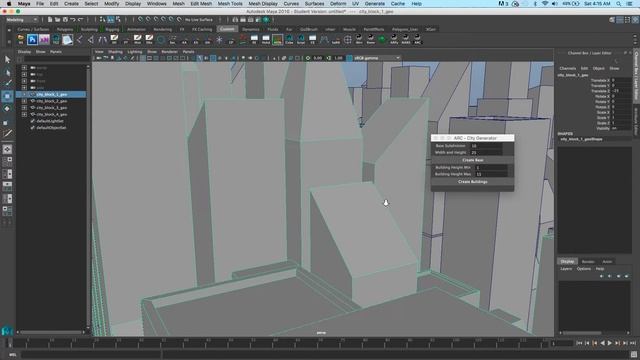The width and height of the screenshot is (640, 360).
Task: Click Go to end of playback range
Action: (633, 344)
